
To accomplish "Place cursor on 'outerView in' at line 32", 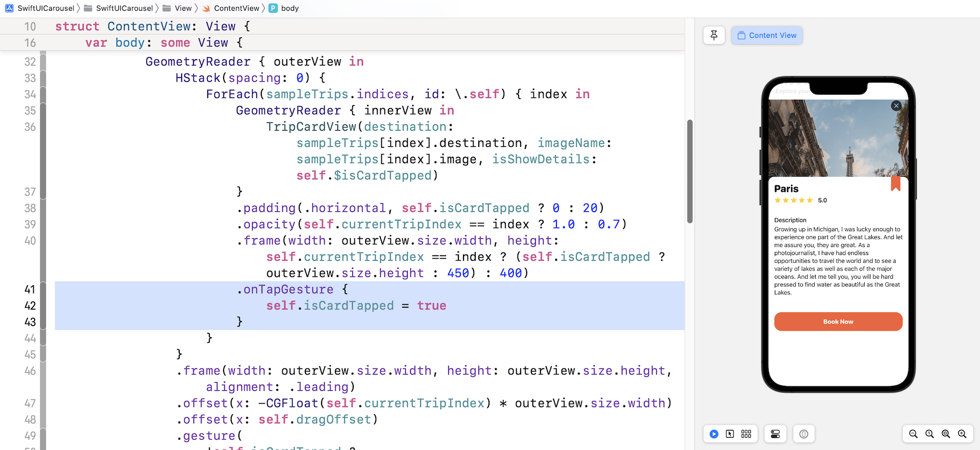I will coord(318,62).
